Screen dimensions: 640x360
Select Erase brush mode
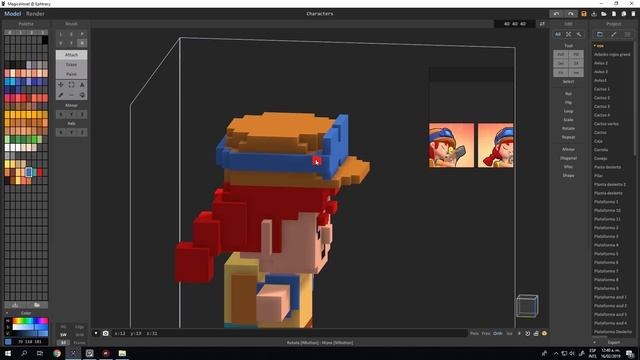(x=71, y=64)
